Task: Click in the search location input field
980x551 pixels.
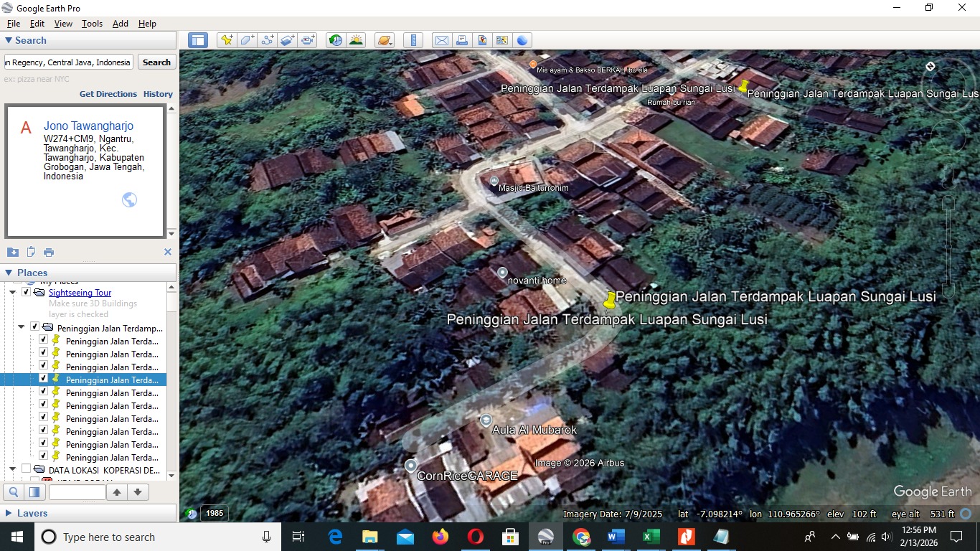Action: click(x=69, y=62)
